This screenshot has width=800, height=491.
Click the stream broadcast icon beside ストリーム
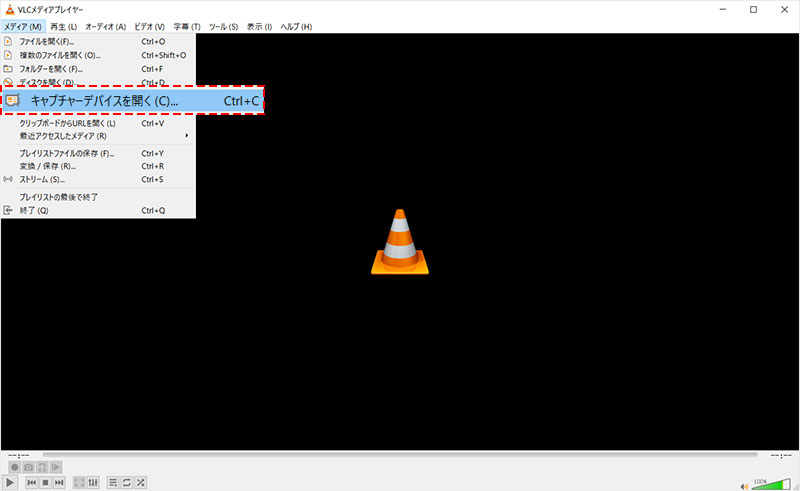coord(8,179)
